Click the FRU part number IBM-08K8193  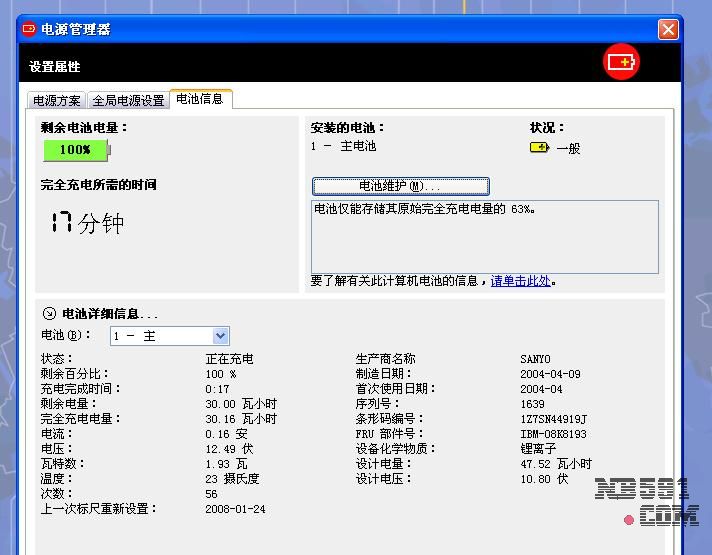click(x=553, y=434)
